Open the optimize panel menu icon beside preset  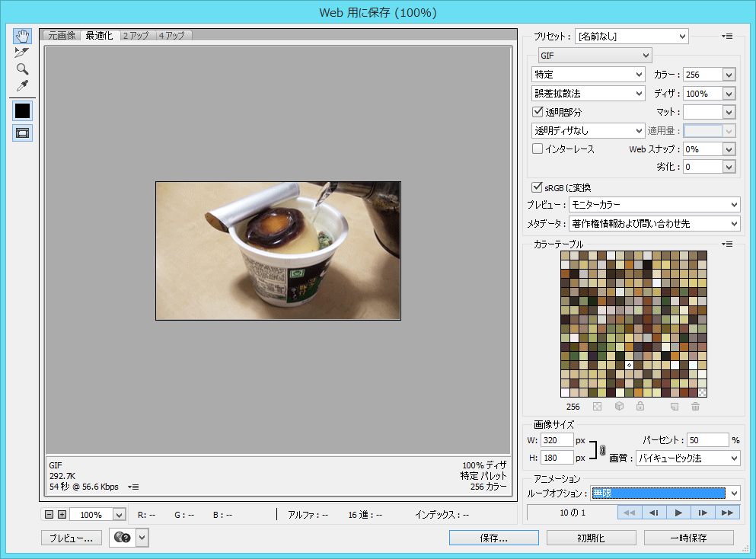[727, 36]
